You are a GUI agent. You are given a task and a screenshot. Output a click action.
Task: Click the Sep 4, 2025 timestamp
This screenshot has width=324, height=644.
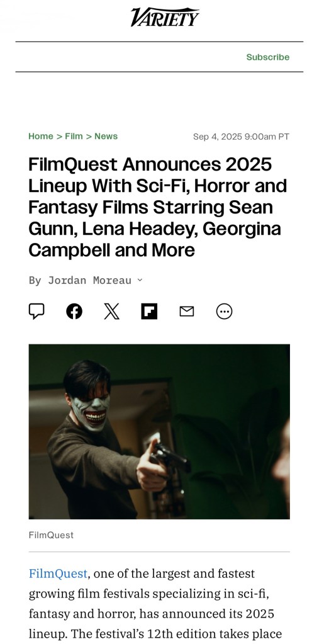(x=242, y=137)
